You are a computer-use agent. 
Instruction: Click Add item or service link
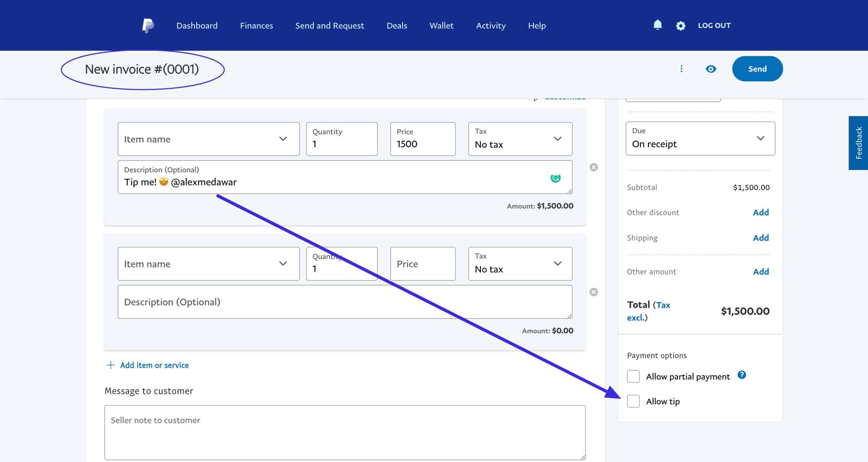tap(154, 365)
